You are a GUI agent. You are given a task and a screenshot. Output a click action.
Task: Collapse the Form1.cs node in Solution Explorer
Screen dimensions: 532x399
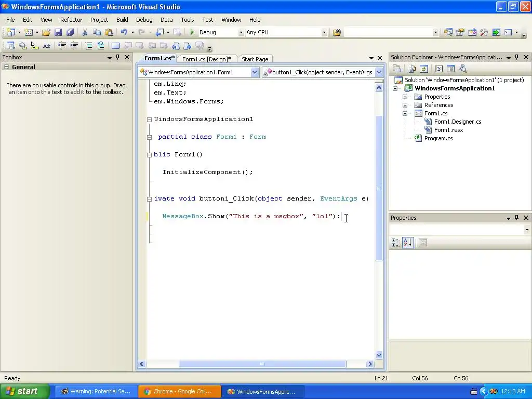405,113
